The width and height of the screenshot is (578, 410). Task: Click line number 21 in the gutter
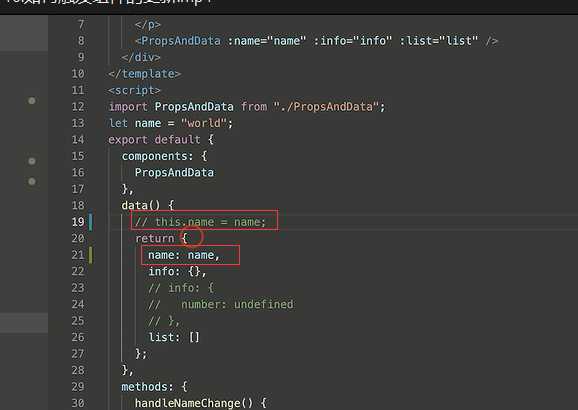point(78,255)
